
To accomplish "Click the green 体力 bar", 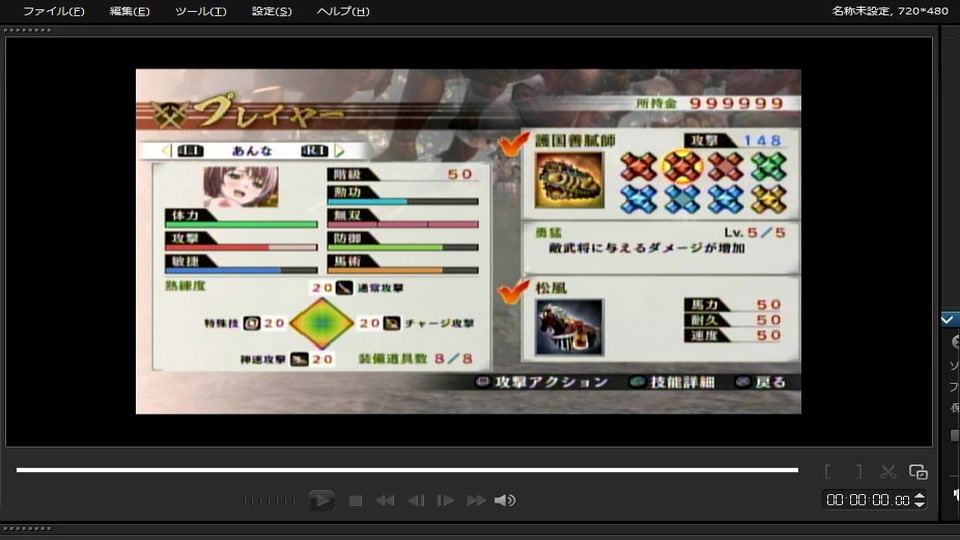I will (x=241, y=225).
